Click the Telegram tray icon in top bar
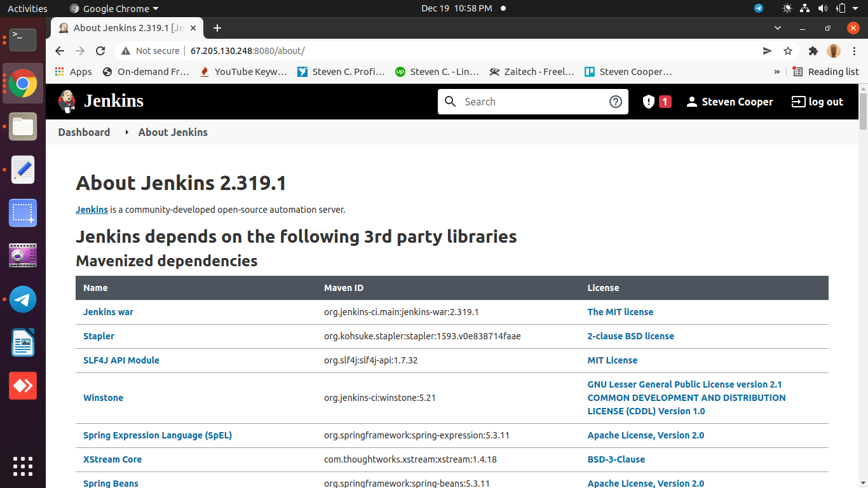Viewport: 868px width, 488px height. (x=759, y=8)
